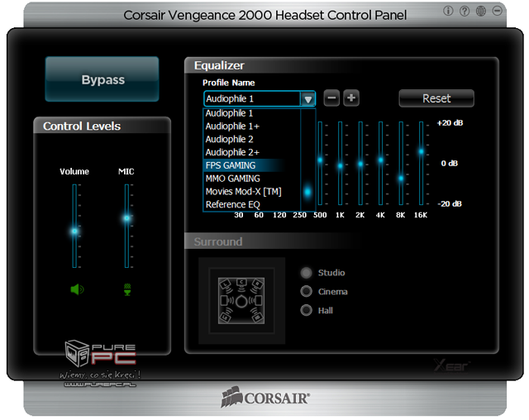
Task: Delete the profile with the minus button
Action: 331,98
